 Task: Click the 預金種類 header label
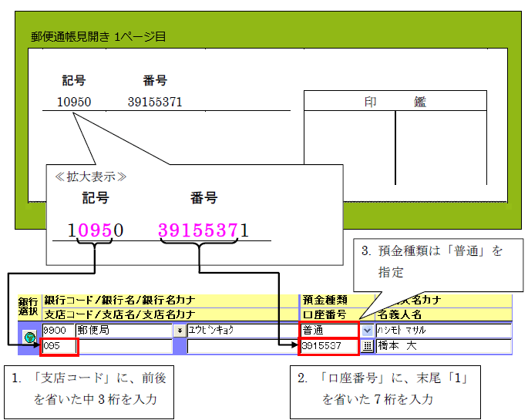pyautogui.click(x=325, y=300)
